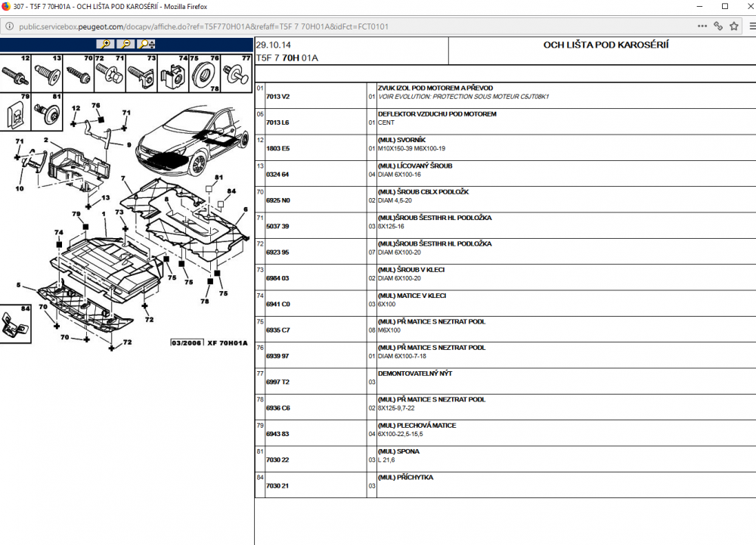Screen dimensions: 756x545
Task: Click the link icon in address bar
Action: click(x=718, y=26)
